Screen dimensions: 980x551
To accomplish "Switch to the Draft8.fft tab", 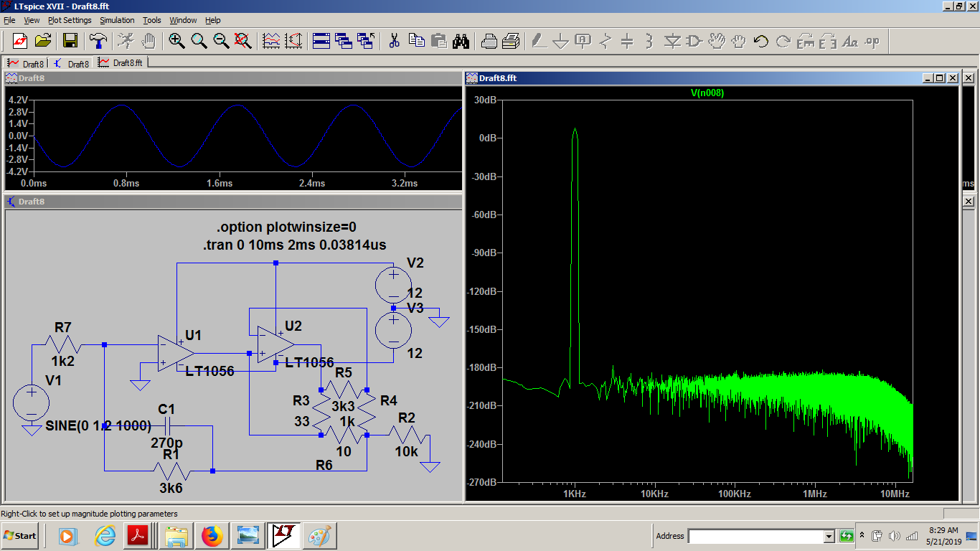I will (x=121, y=63).
